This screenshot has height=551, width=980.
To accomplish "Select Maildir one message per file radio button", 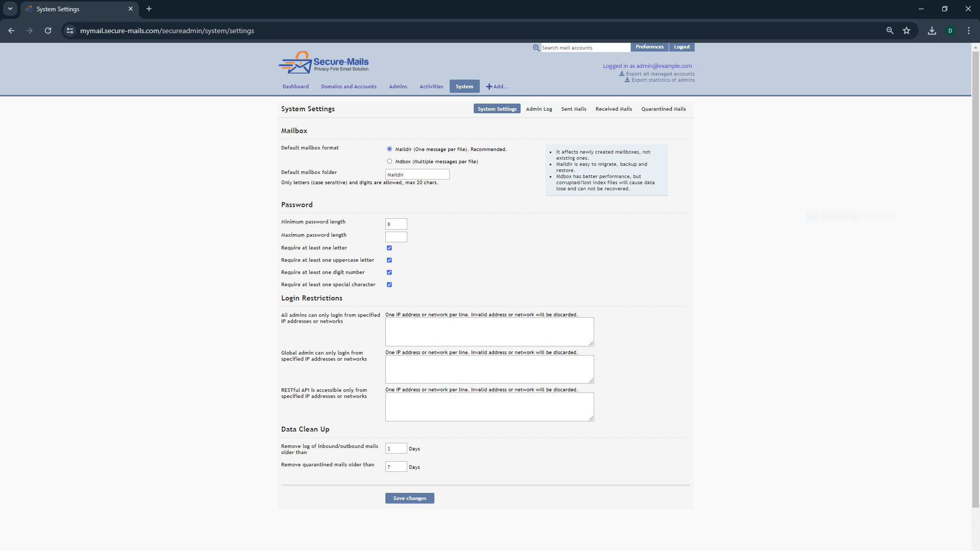I will click(389, 148).
